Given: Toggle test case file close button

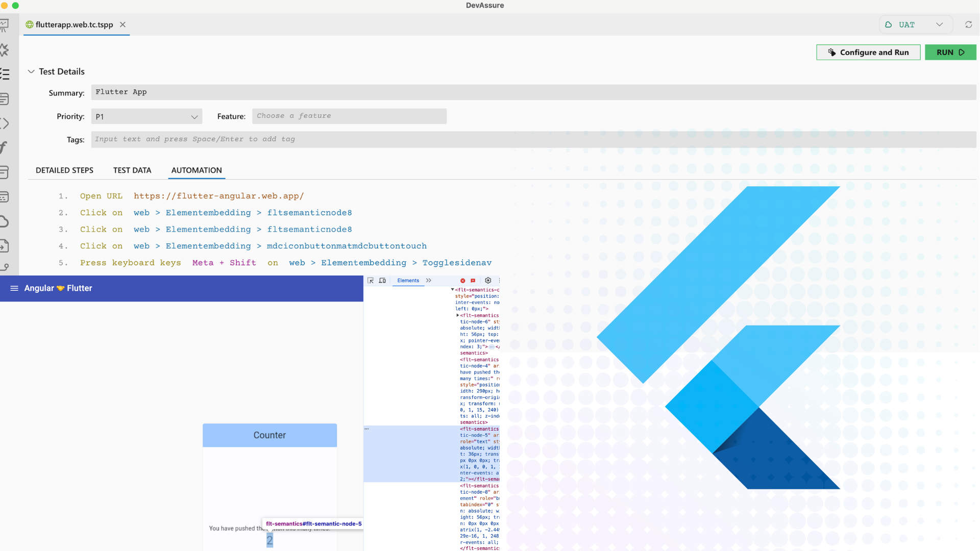Looking at the screenshot, I should (x=122, y=25).
